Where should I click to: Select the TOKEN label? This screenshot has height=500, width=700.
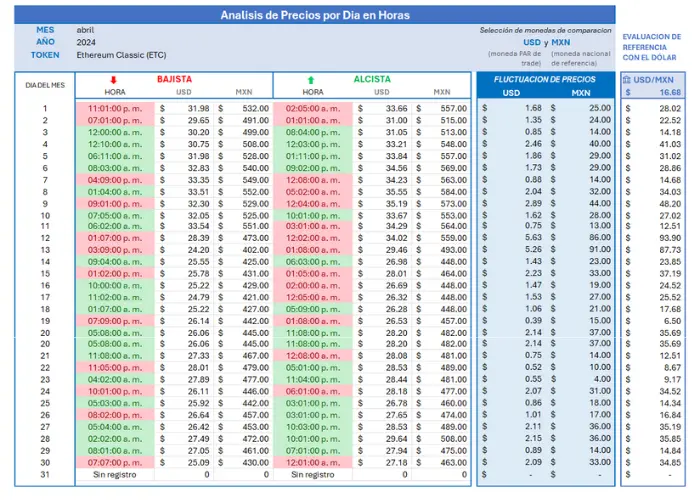pyautogui.click(x=45, y=55)
